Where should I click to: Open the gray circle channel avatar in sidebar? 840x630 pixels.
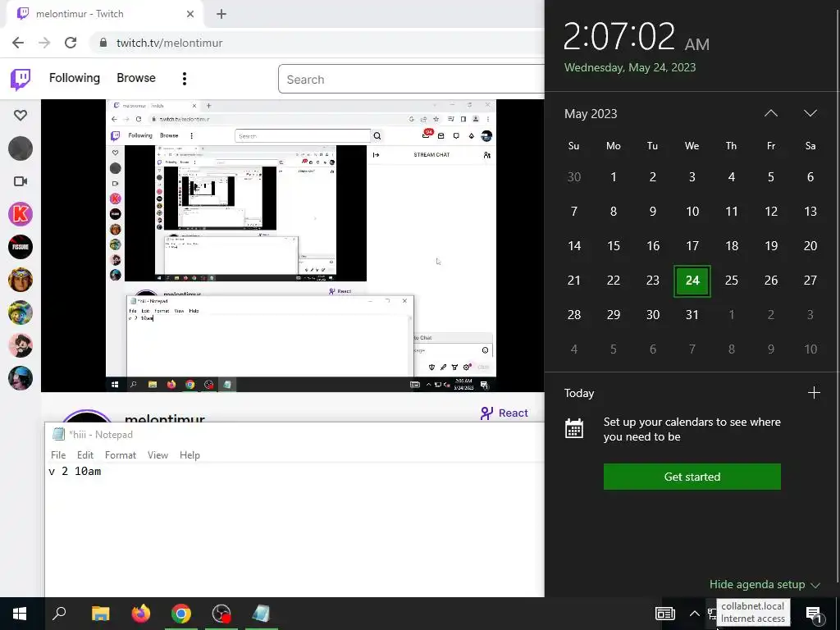(x=21, y=148)
